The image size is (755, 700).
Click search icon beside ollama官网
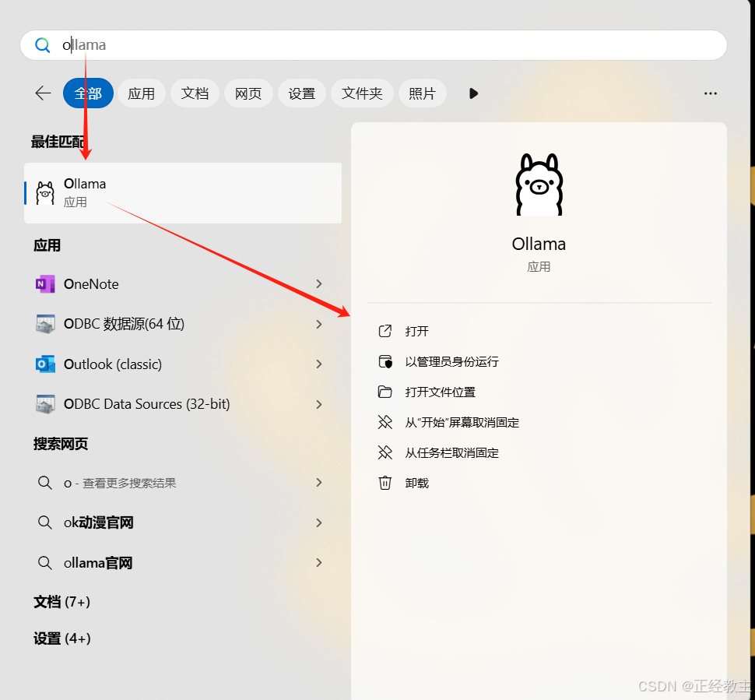45,563
